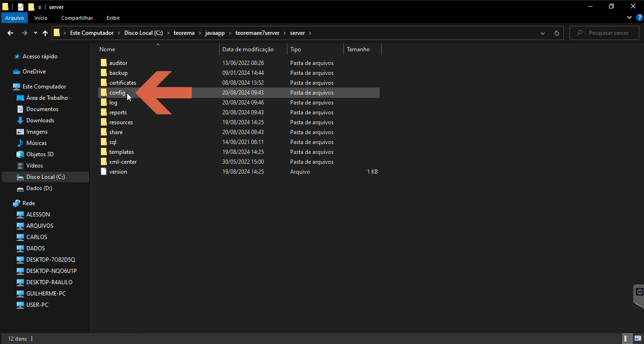The height and width of the screenshot is (344, 644).
Task: Open Imagens in the sidebar
Action: [37, 132]
